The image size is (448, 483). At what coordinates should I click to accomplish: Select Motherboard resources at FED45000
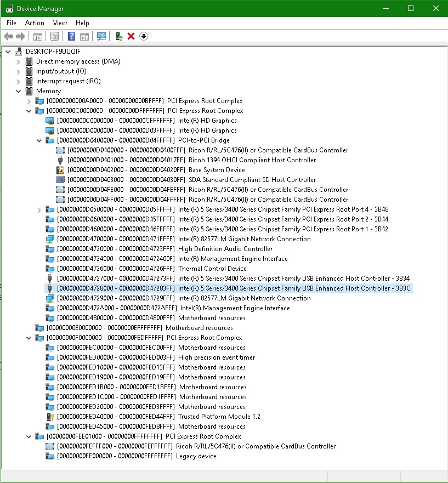[151, 427]
